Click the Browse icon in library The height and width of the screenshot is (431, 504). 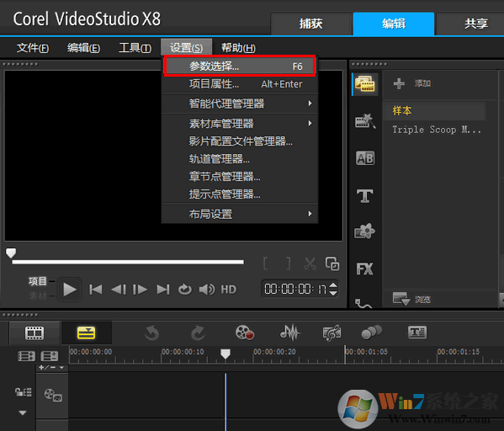pos(401,299)
